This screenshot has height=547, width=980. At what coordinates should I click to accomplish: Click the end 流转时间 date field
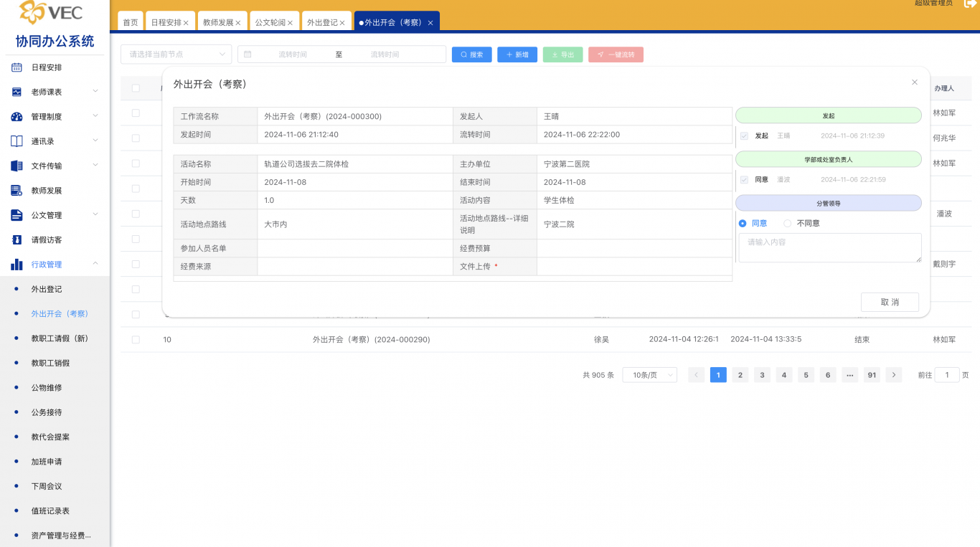coord(385,54)
